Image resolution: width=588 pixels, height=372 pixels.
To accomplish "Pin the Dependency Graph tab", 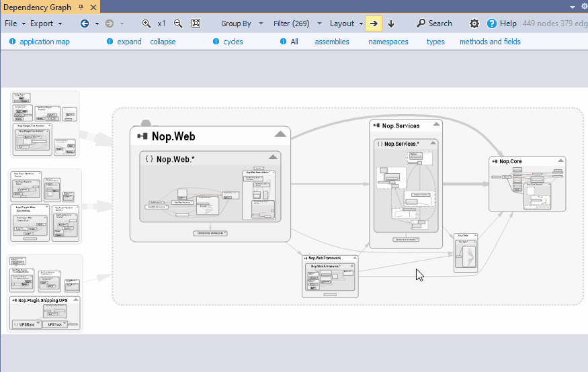I will [x=81, y=7].
